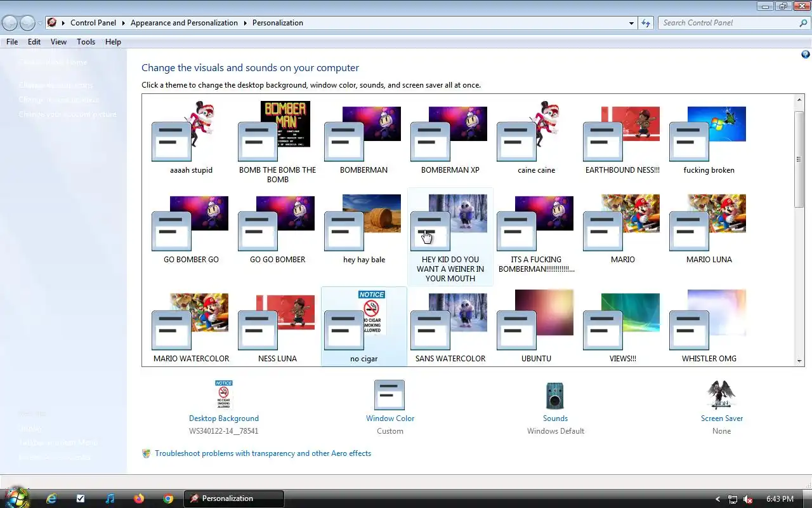Expand the address bar history dropdown
This screenshot has height=508, width=812.
[x=631, y=23]
